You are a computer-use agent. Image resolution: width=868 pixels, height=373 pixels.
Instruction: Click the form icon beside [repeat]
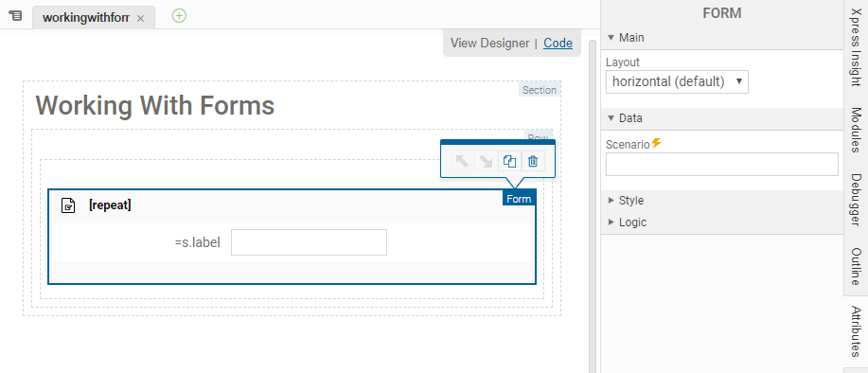[x=68, y=205]
